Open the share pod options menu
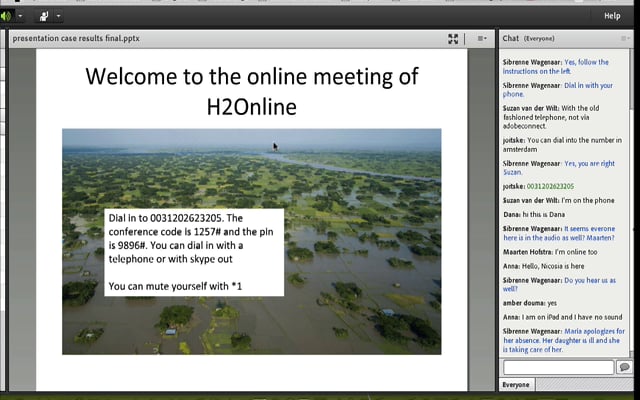The height and width of the screenshot is (400, 640). tap(482, 38)
